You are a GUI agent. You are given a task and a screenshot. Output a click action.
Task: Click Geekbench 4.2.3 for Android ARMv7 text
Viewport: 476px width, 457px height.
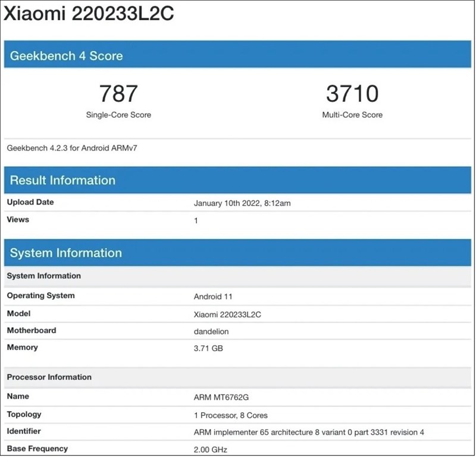pyautogui.click(x=72, y=148)
